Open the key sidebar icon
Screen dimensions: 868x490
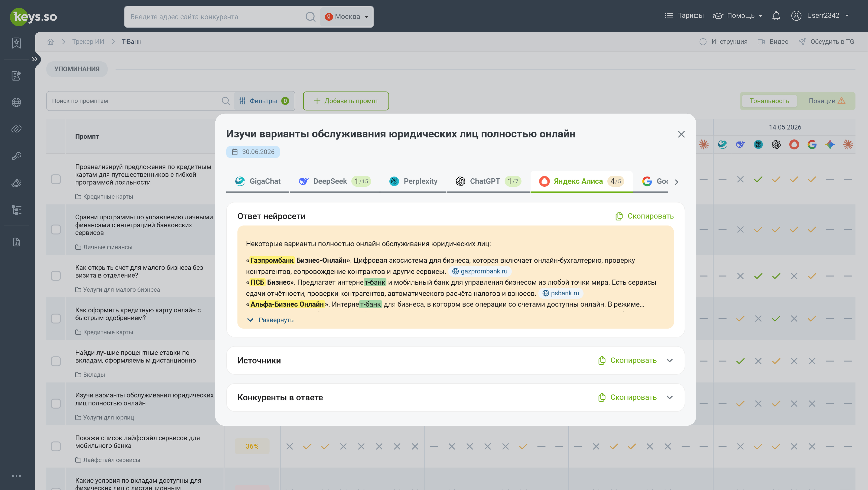point(16,156)
